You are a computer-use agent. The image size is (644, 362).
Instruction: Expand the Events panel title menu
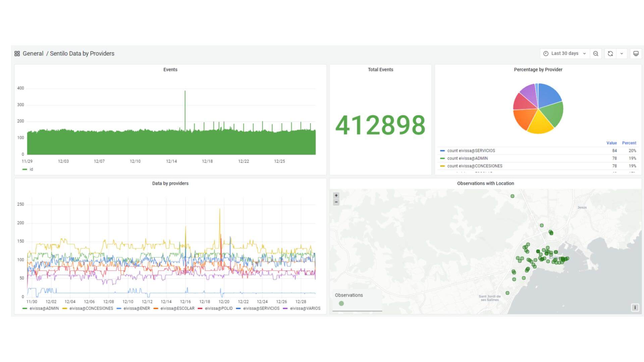(170, 69)
